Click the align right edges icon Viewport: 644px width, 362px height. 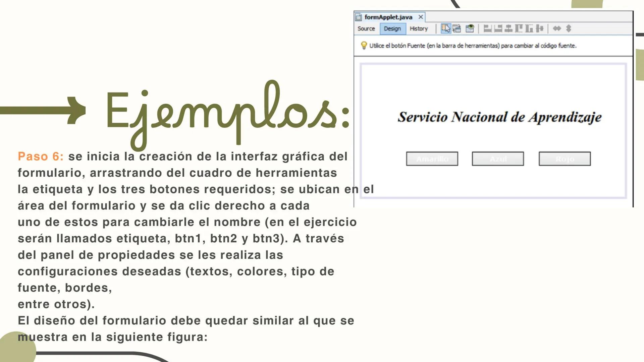[x=498, y=28]
